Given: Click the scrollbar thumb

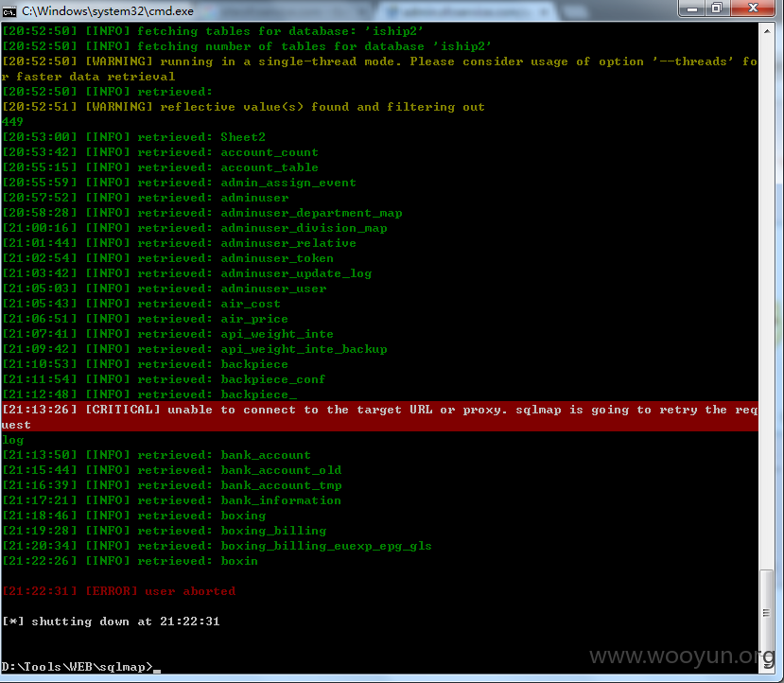Looking at the screenshot, I should (x=767, y=613).
